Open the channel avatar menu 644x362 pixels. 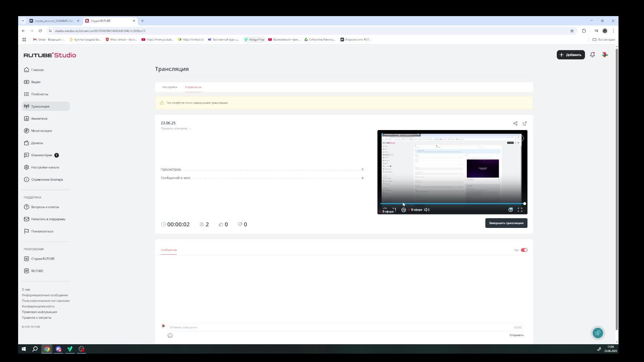(605, 55)
